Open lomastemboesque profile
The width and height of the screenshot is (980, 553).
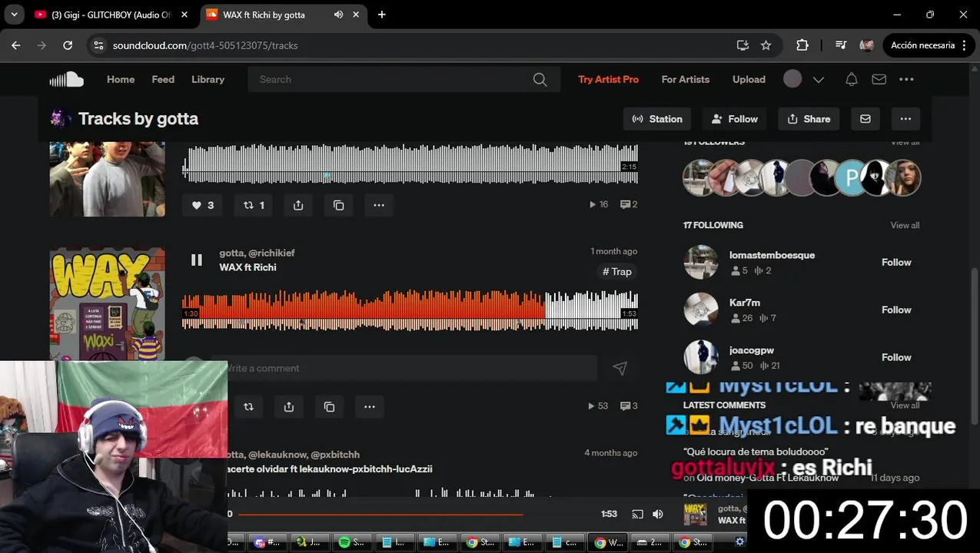pyautogui.click(x=772, y=255)
